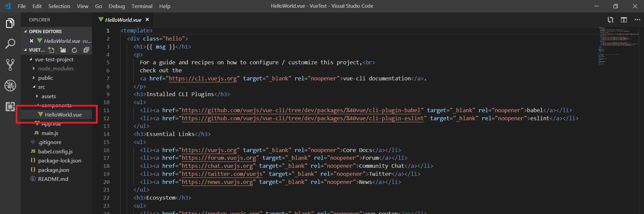
Task: Collapse the VUETEST workspace section
Action: [x=25, y=50]
